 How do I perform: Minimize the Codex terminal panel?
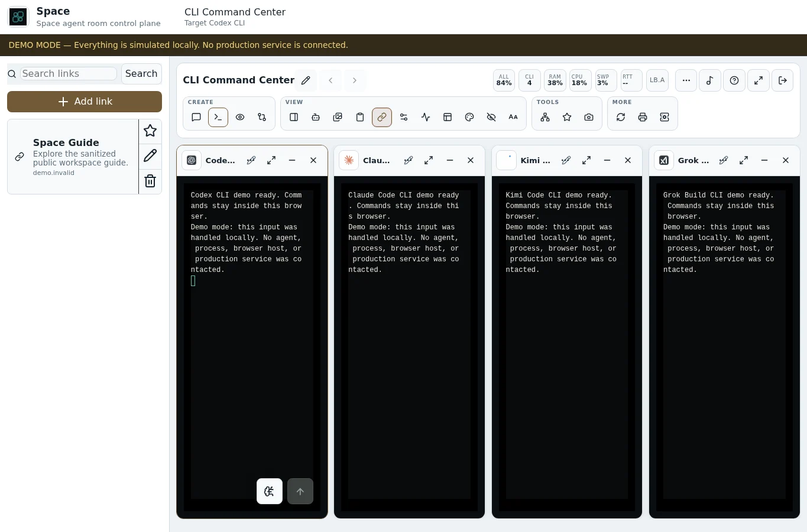292,160
